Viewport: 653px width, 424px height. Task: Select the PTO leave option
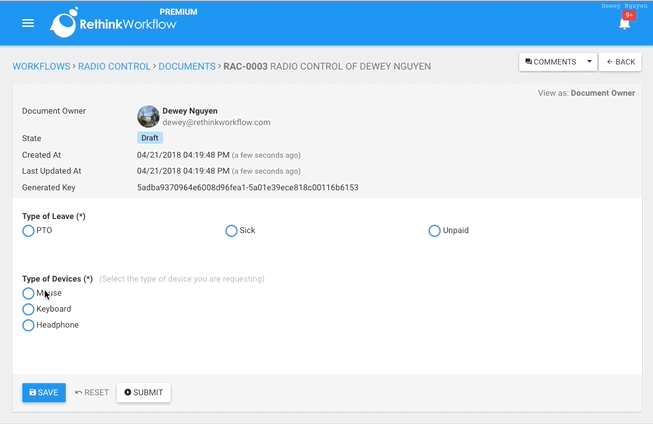tap(28, 231)
